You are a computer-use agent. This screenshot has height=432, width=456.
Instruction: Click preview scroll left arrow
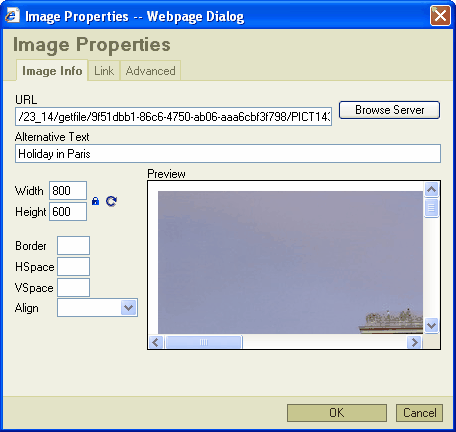pyautogui.click(x=156, y=342)
